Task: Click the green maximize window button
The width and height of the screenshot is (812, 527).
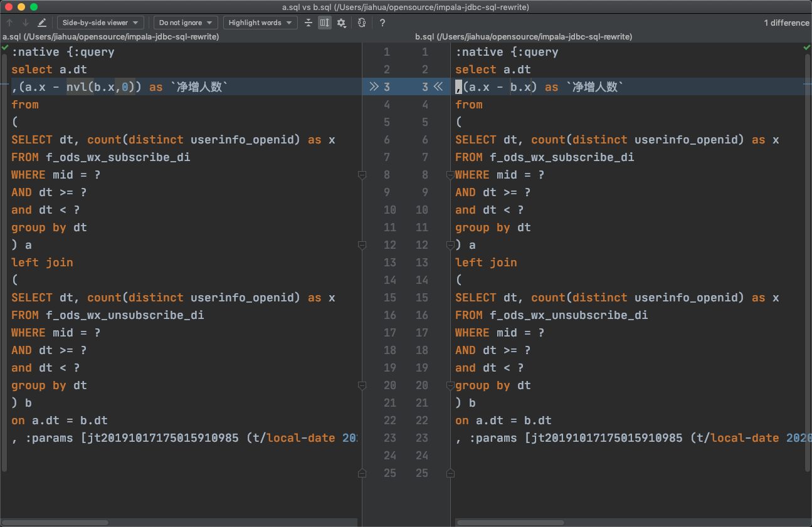Action: (34, 7)
